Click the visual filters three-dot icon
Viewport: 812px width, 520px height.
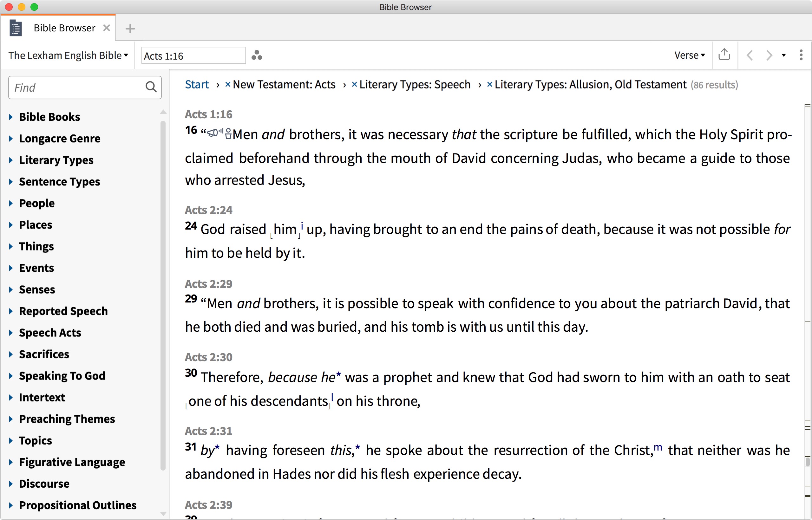[257, 55]
